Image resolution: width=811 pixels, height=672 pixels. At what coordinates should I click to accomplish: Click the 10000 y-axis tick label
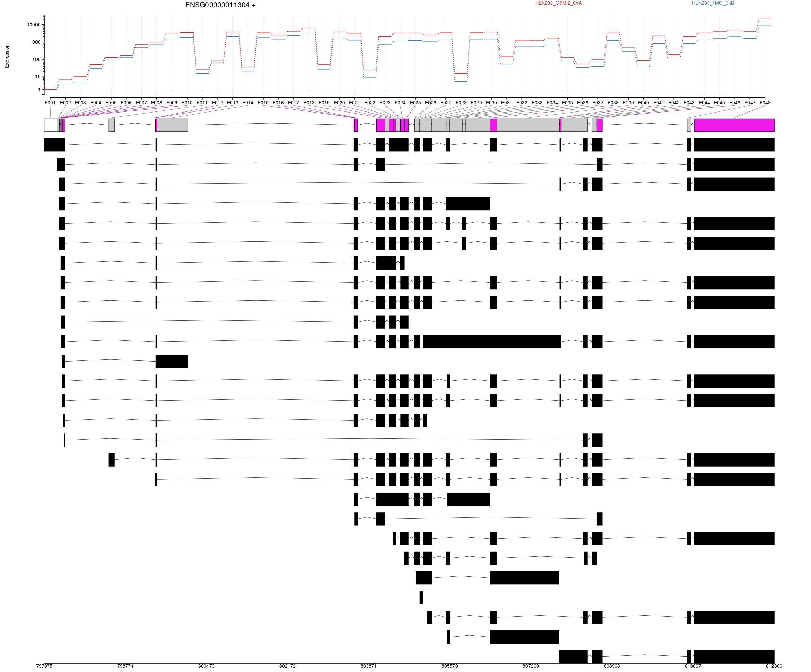click(x=33, y=25)
